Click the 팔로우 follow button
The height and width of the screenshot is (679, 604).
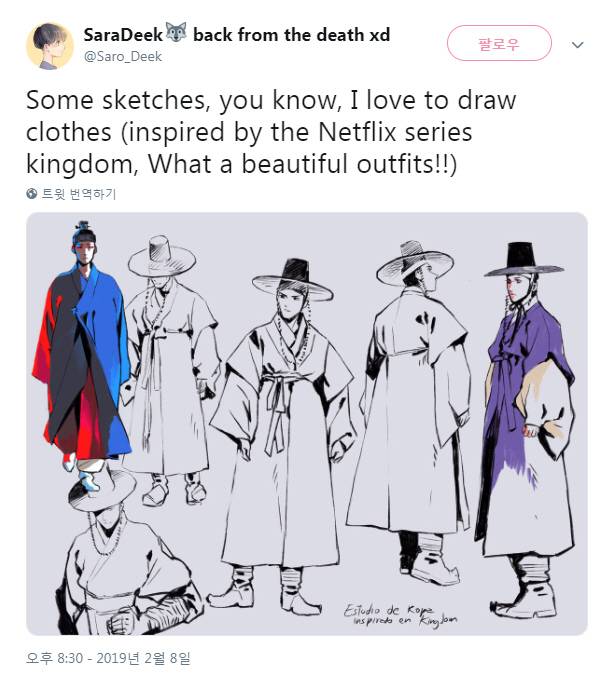(499, 43)
